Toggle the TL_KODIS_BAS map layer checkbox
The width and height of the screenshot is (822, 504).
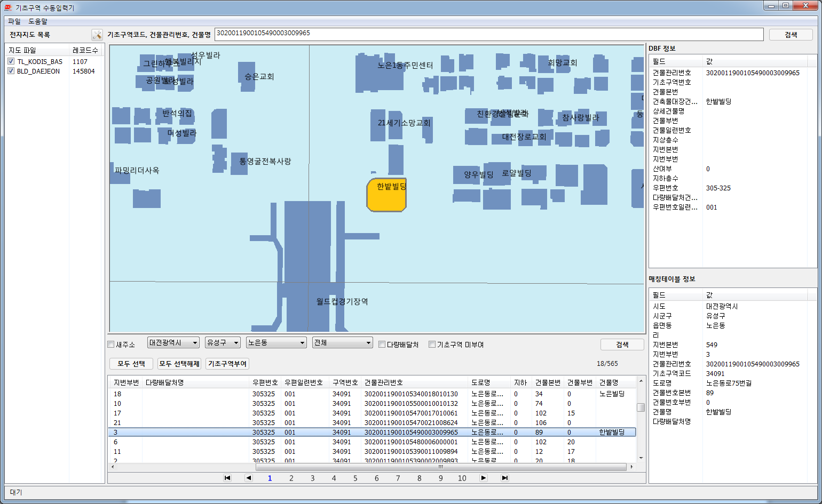coord(11,61)
